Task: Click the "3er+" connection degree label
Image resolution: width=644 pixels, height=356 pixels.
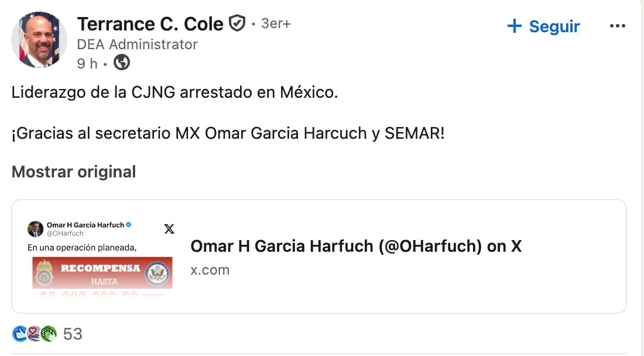Action: (x=276, y=24)
